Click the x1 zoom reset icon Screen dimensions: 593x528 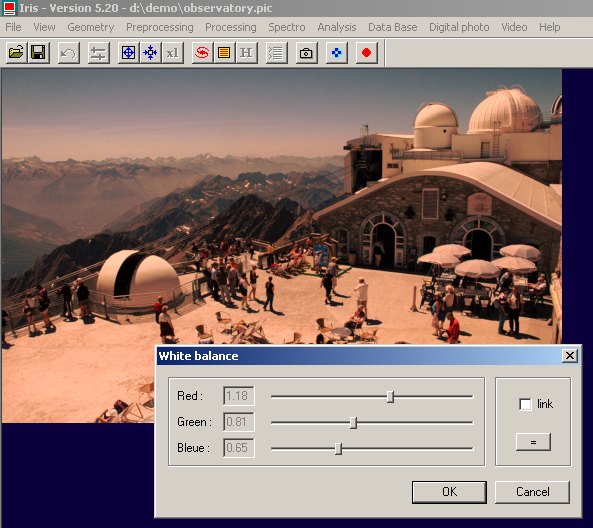click(173, 53)
